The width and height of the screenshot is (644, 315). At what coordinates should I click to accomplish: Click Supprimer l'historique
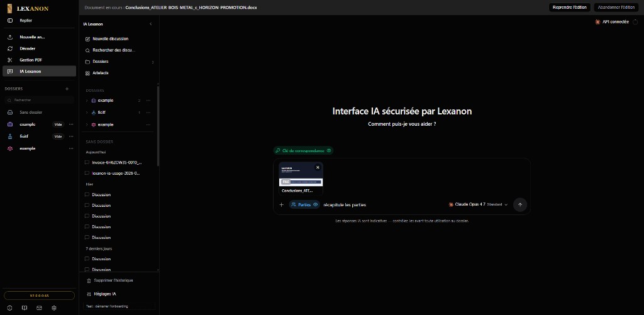tap(110, 280)
